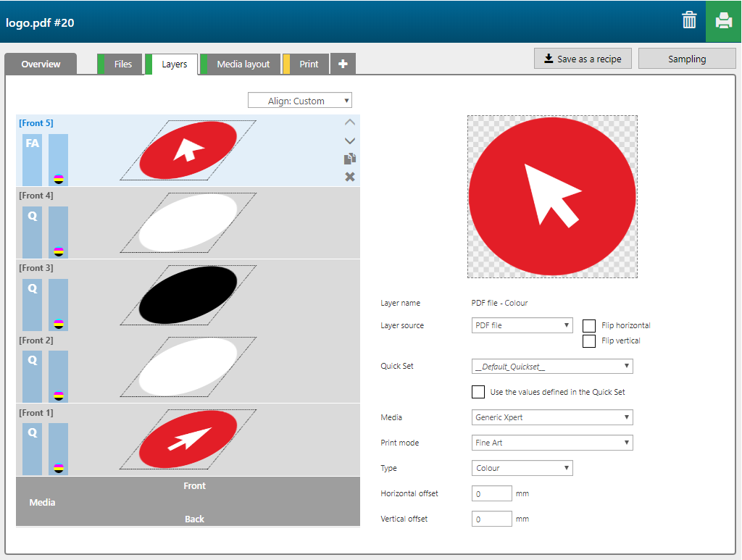This screenshot has width=742, height=560.
Task: Click the PDF file - Colour layer name
Action: 499,303
